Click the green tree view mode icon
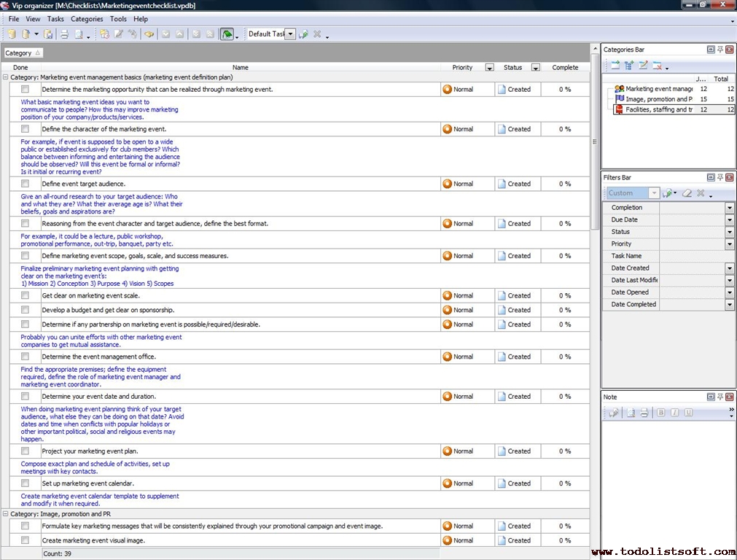This screenshot has width=737, height=560. (x=227, y=34)
